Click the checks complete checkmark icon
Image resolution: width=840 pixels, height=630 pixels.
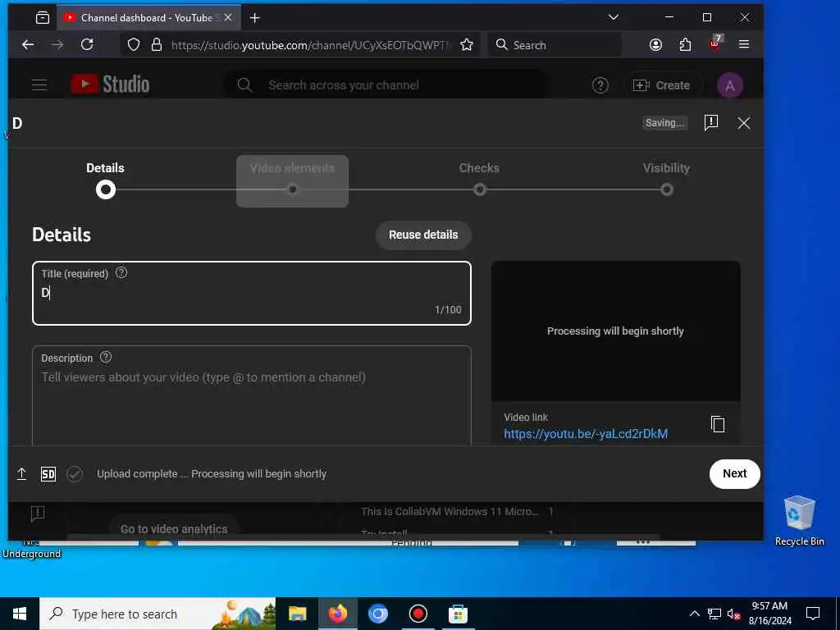(75, 474)
